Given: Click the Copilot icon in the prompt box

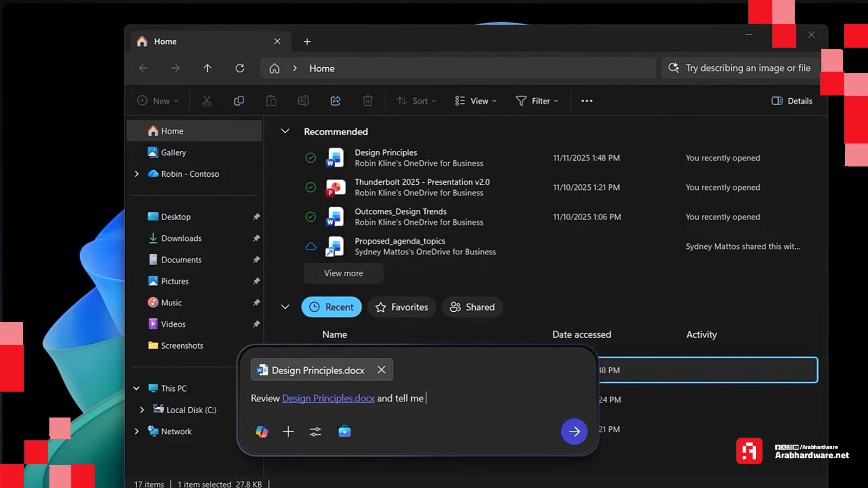Looking at the screenshot, I should click(x=261, y=432).
